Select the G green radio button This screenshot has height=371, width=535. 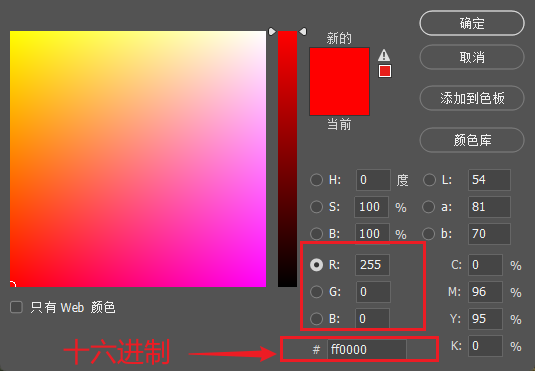(x=316, y=291)
